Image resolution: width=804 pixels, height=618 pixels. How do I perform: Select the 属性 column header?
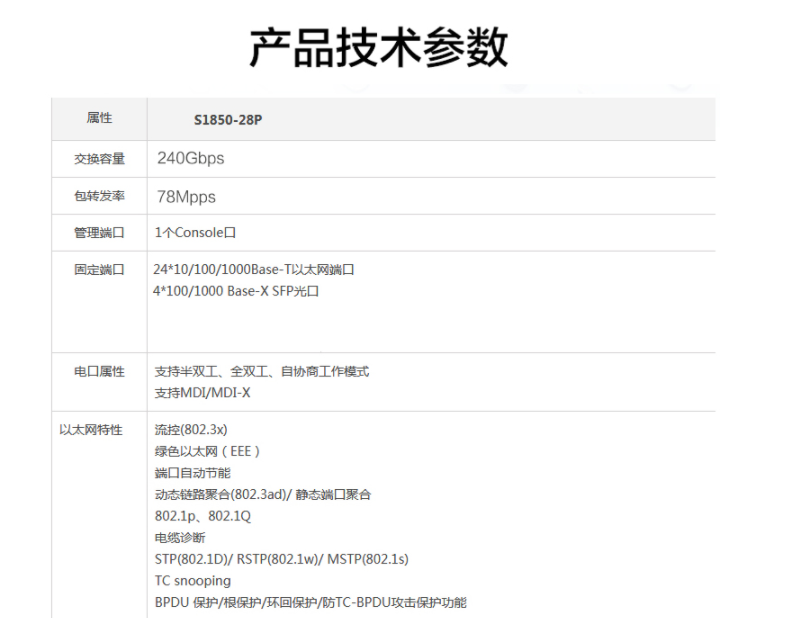[x=99, y=118]
